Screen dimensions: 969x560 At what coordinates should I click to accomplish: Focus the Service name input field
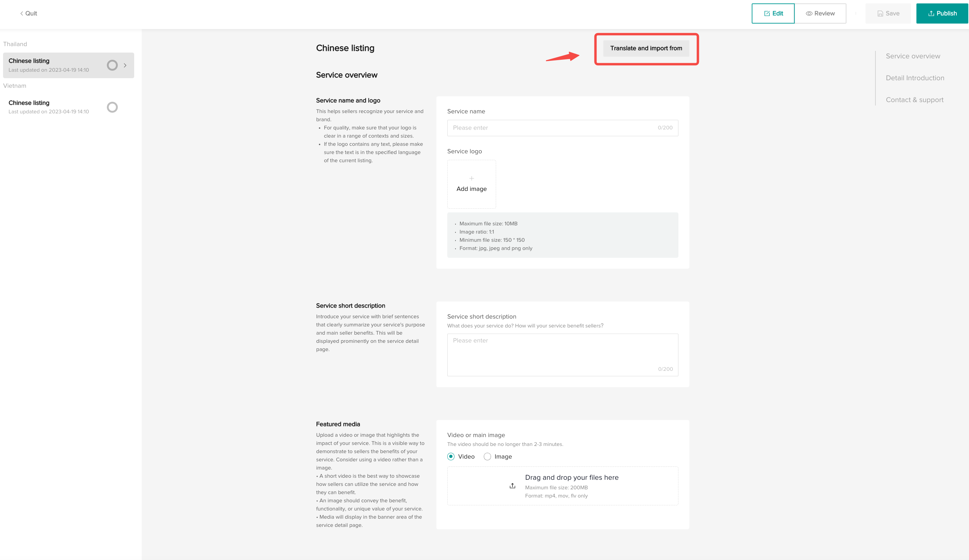pos(563,128)
